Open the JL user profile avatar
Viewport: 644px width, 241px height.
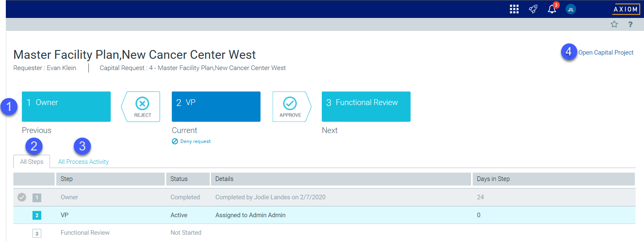click(571, 9)
